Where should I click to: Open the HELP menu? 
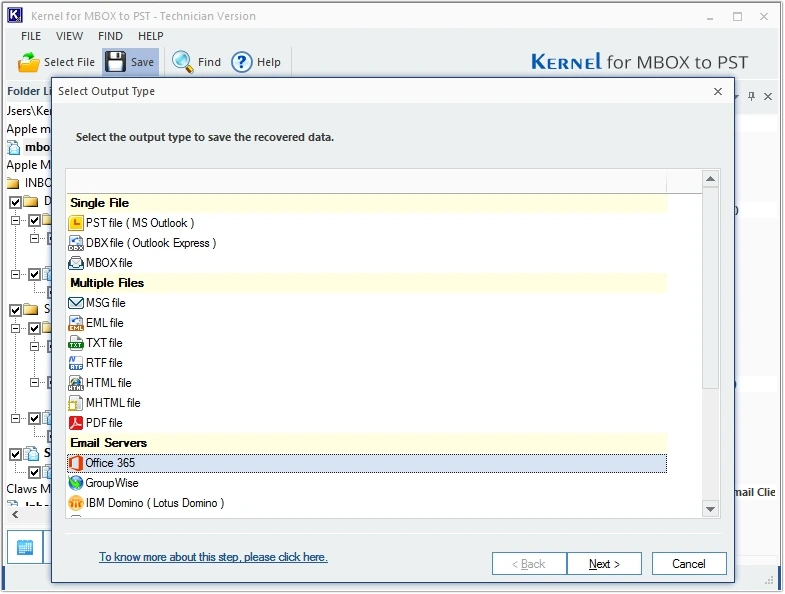[x=151, y=36]
